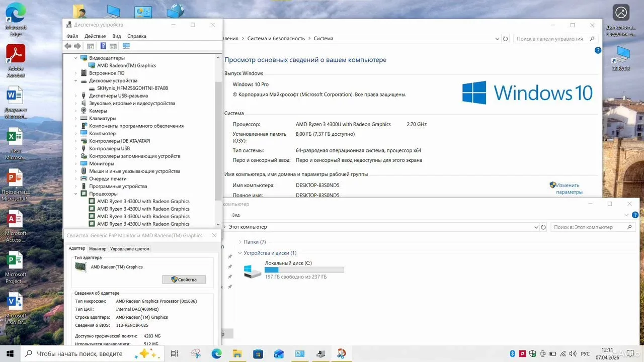Viewport: 644px width, 362px height.
Task: Switch to the Управление цветом tab
Action: click(130, 249)
